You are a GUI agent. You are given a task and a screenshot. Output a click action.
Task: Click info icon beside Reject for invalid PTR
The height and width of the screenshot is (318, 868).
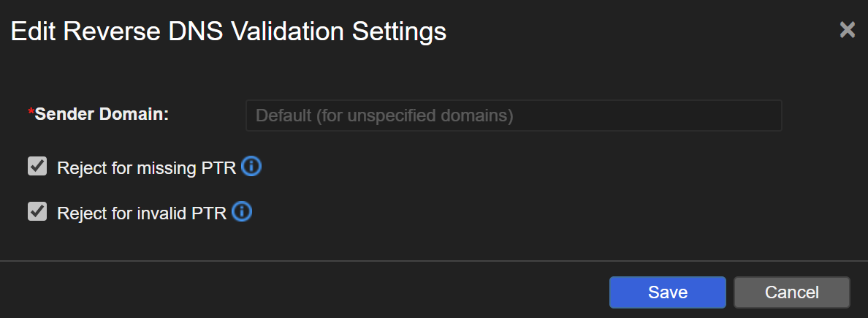(x=242, y=213)
